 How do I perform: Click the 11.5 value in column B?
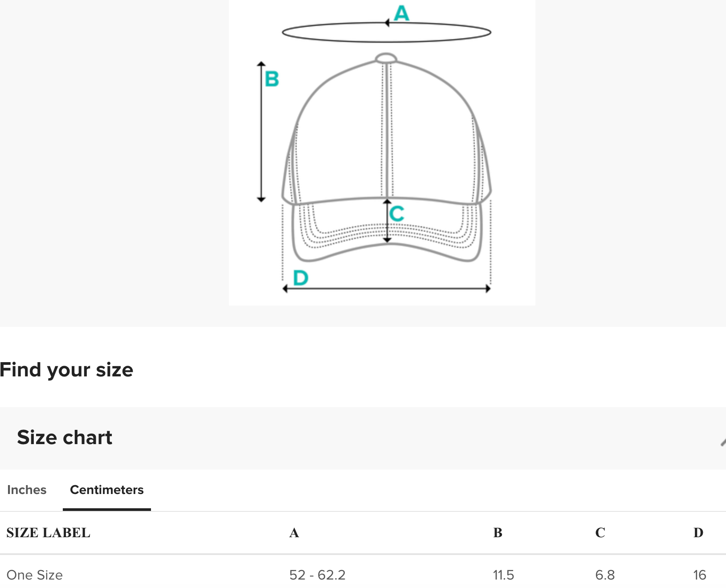pos(503,575)
